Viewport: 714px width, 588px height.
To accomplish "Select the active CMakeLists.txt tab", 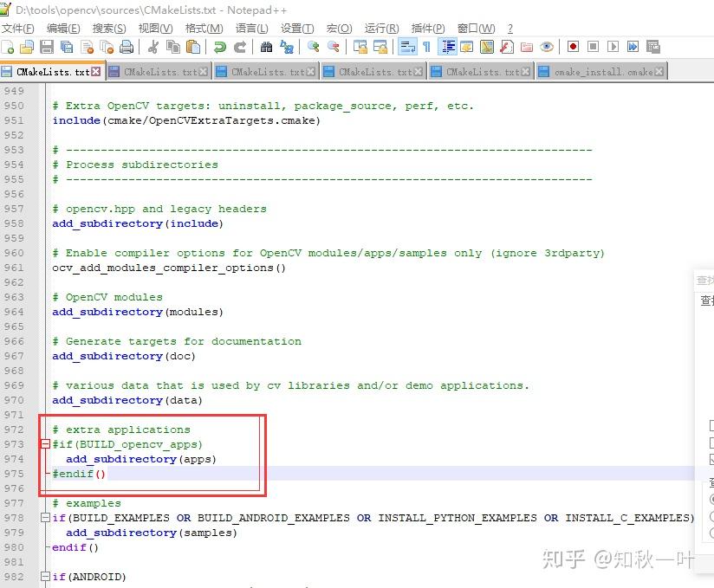I will pyautogui.click(x=51, y=72).
